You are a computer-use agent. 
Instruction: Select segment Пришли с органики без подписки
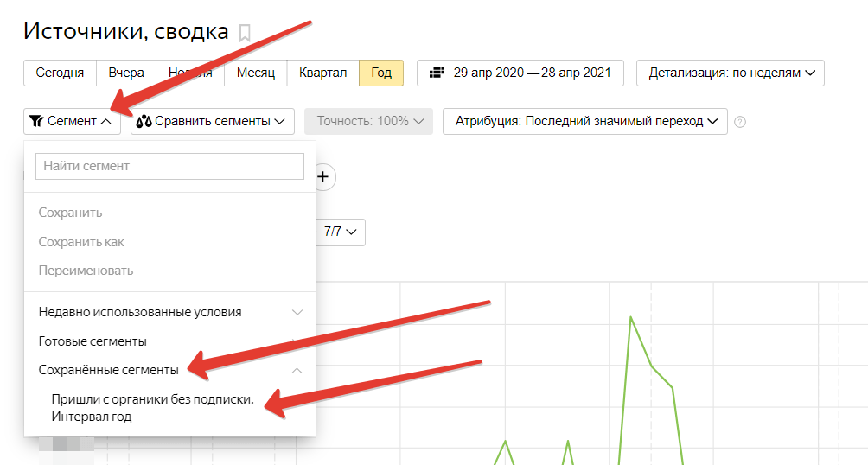[153, 407]
